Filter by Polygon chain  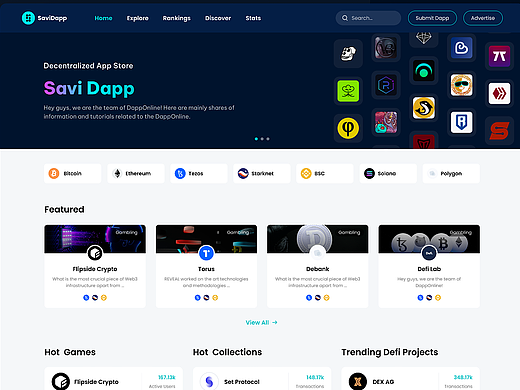point(451,173)
